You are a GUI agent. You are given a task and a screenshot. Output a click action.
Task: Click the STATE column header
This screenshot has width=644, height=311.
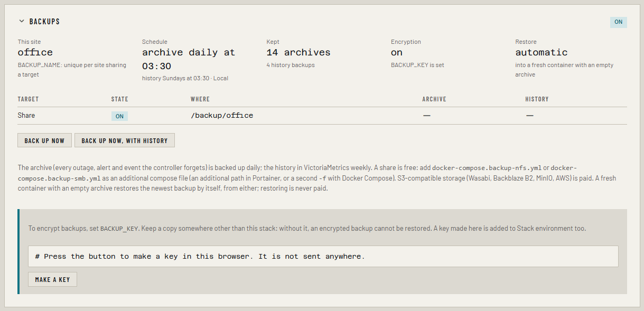[120, 99]
